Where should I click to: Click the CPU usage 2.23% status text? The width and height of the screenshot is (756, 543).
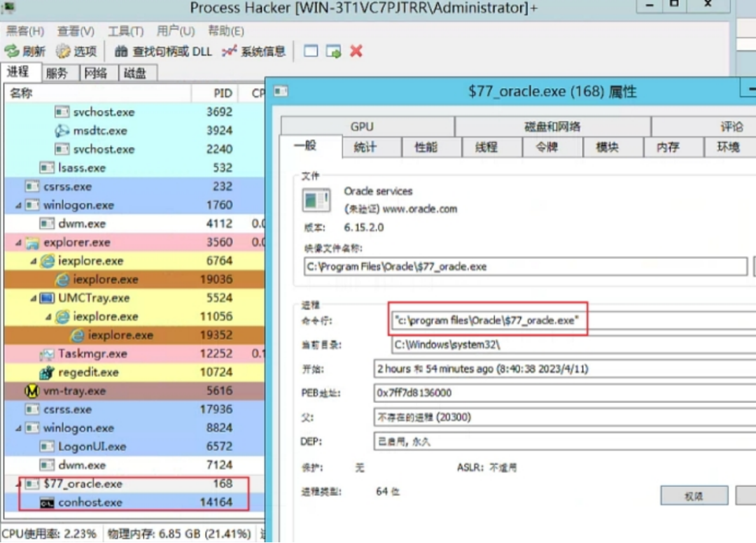[x=50, y=534]
